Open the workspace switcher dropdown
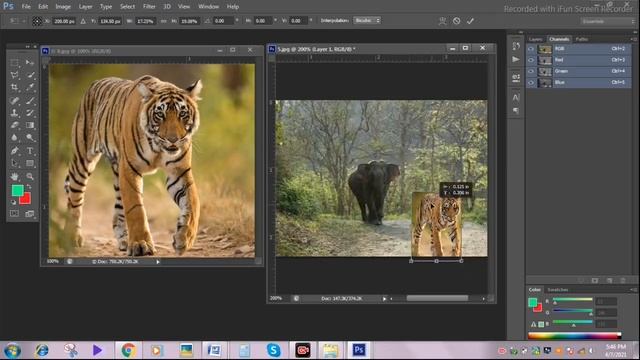Image resolution: width=640 pixels, height=360 pixels. (608, 21)
